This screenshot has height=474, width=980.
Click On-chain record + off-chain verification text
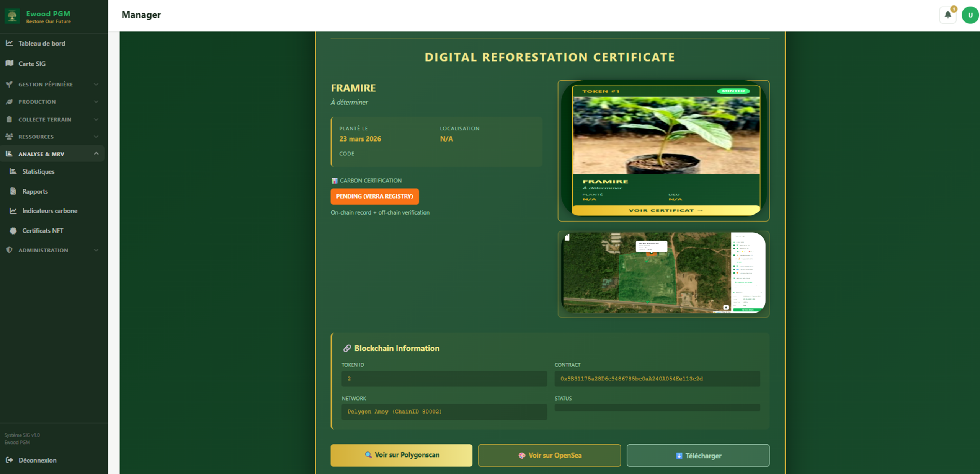380,213
